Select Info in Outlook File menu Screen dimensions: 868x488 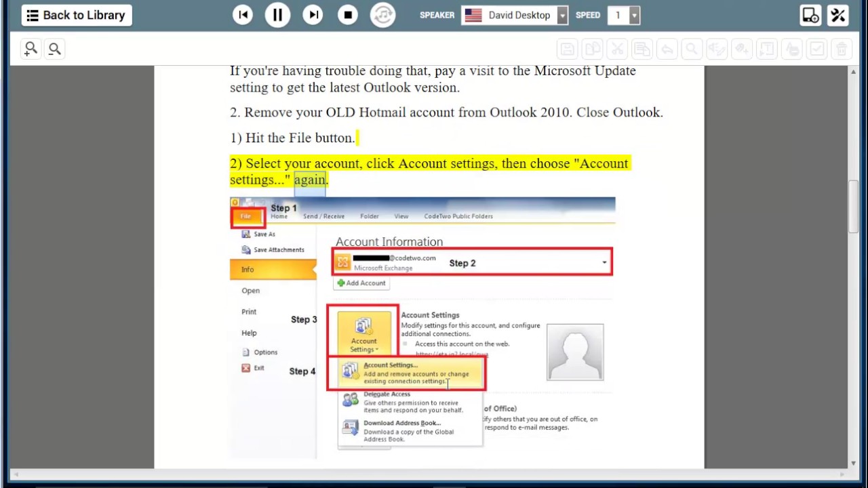(273, 270)
